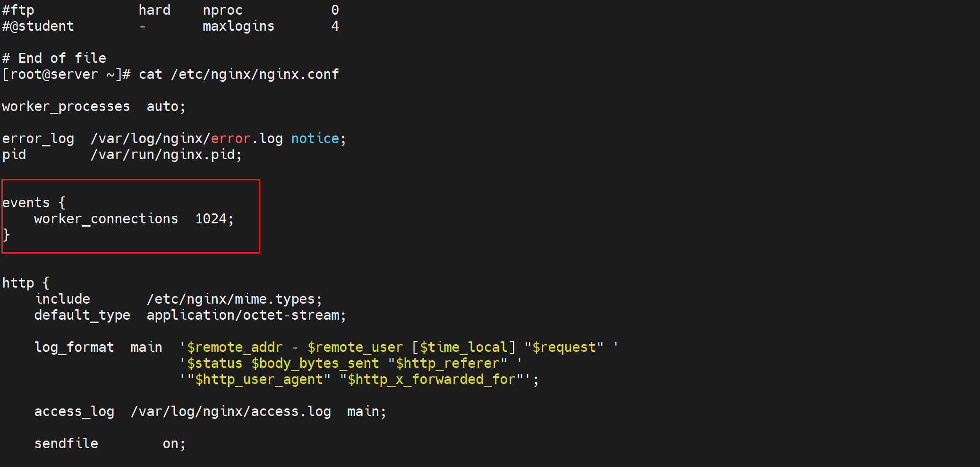Click the worker_processes directive
Image resolution: width=980 pixels, height=467 pixels.
66,107
